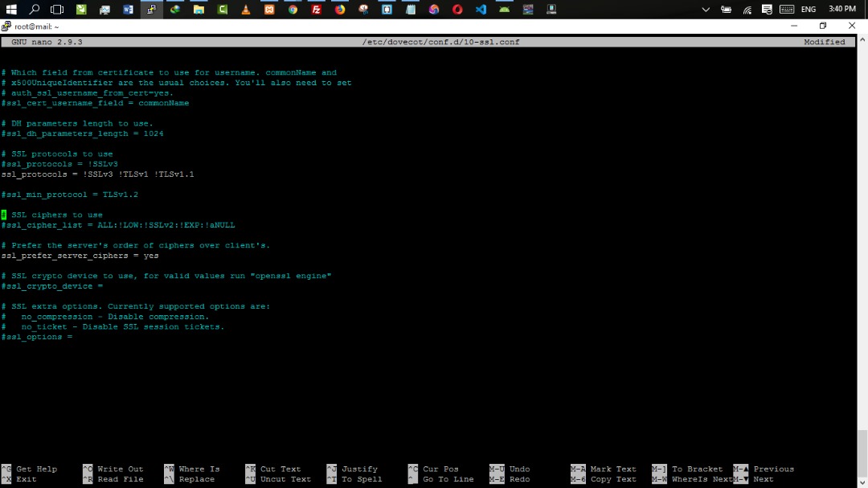Open the ENG language input selector
The width and height of the screenshot is (868, 488).
tap(809, 10)
